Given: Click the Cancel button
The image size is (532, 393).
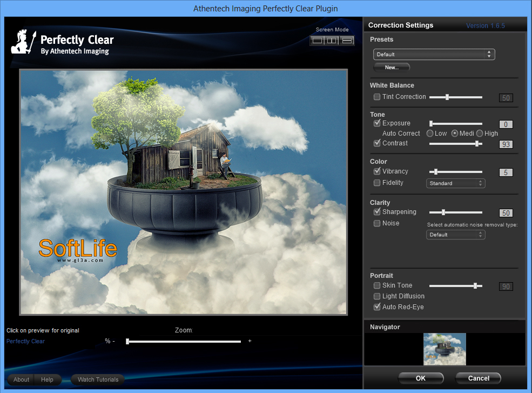Looking at the screenshot, I should (x=479, y=378).
